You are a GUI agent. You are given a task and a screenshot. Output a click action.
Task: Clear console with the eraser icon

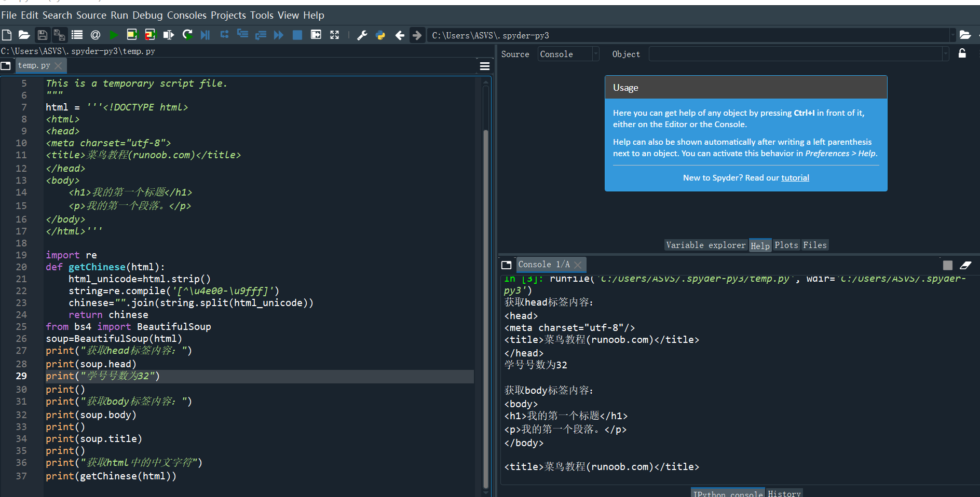(x=965, y=265)
